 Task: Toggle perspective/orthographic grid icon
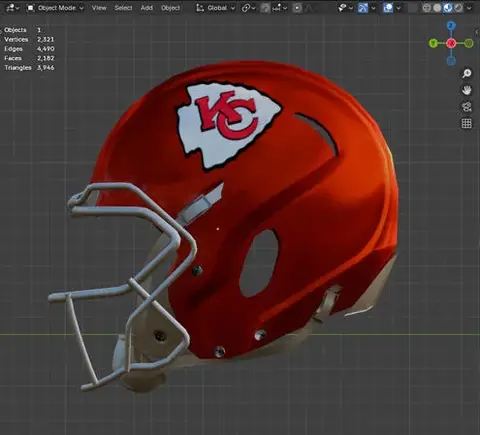point(467,123)
